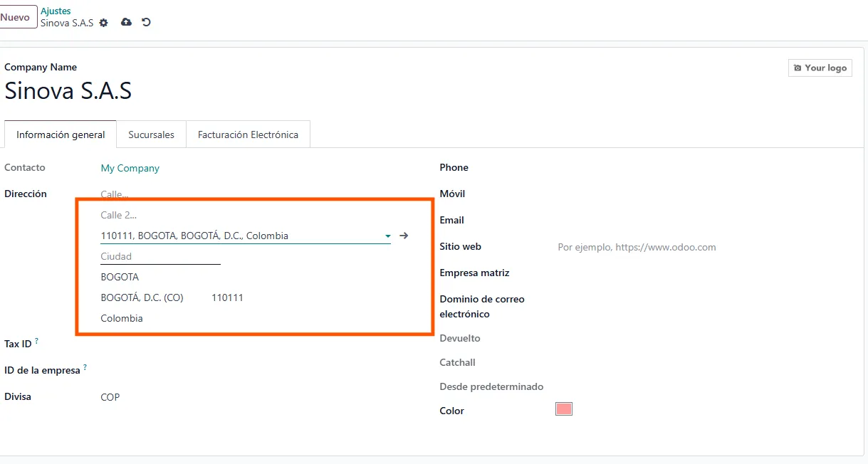Open the Sucursales tab
Viewport: 868px width, 464px height.
(151, 135)
